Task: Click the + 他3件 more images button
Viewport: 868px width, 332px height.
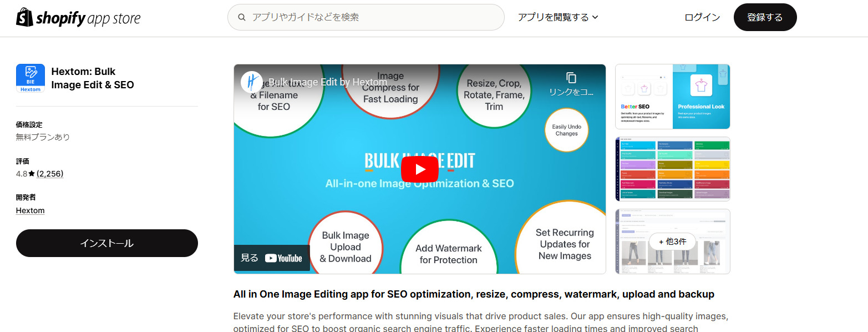Action: tap(672, 242)
